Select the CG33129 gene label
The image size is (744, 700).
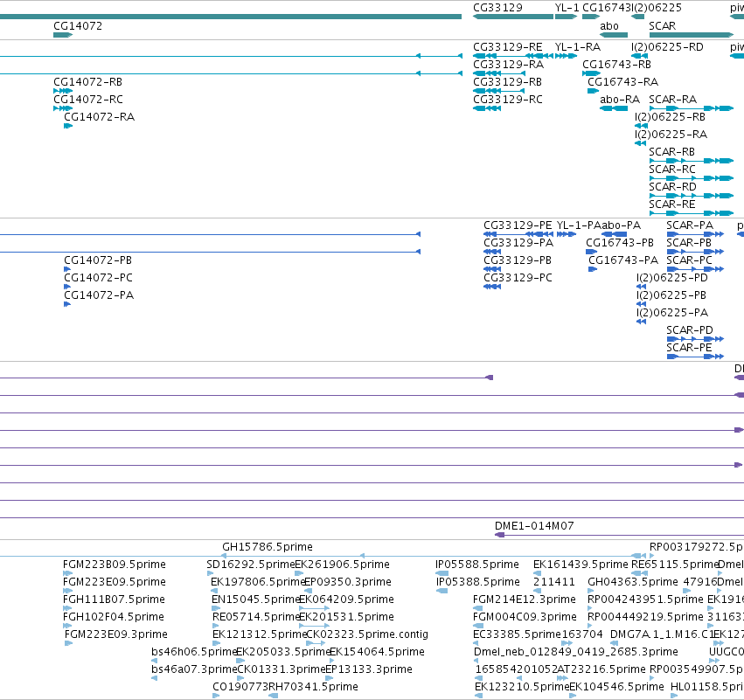coord(497,8)
